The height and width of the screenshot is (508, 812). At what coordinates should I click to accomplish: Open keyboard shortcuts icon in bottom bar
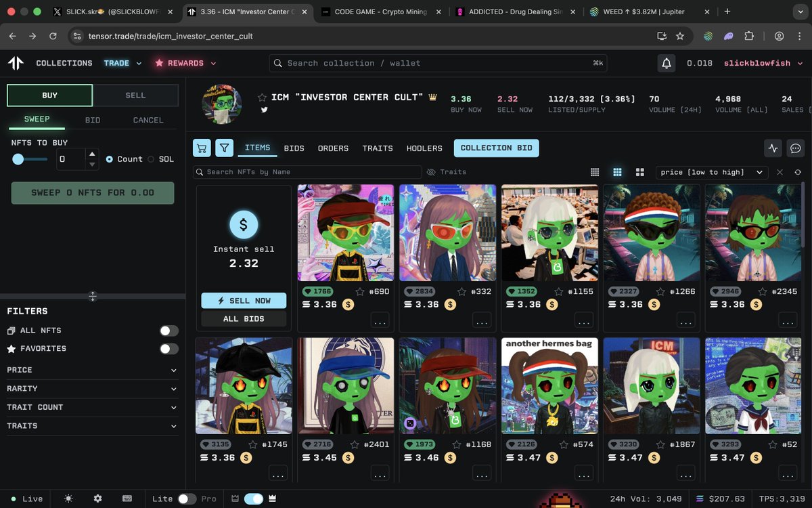[127, 499]
